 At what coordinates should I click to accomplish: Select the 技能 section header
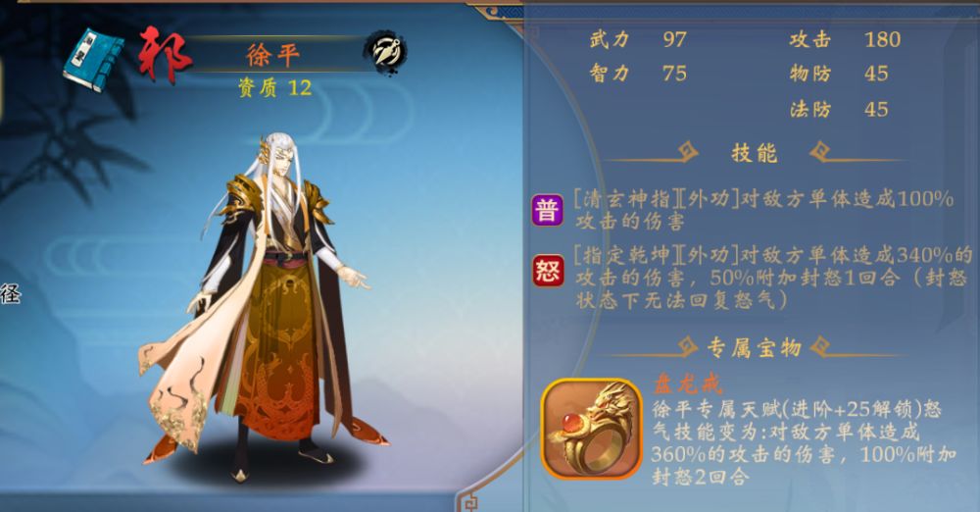(x=755, y=153)
